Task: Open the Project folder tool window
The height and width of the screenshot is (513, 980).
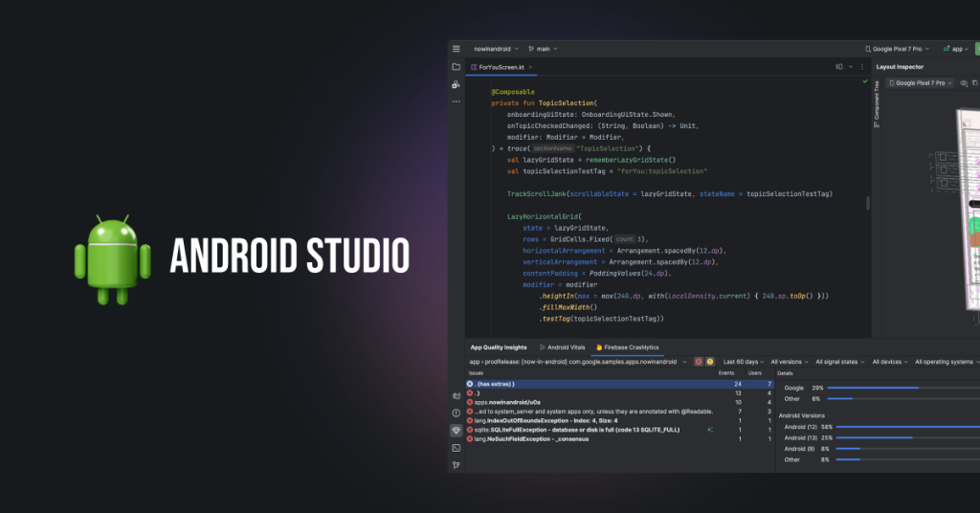Action: point(457,67)
